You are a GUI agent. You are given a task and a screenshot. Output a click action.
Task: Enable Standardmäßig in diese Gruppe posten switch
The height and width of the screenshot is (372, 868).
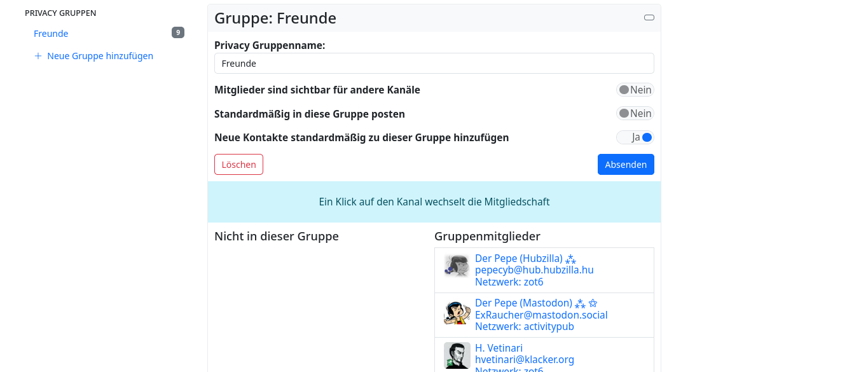pyautogui.click(x=635, y=113)
